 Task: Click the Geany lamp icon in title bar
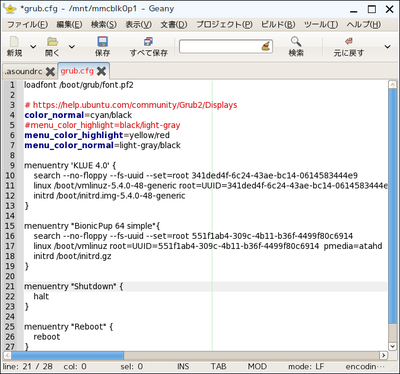pos(10,9)
